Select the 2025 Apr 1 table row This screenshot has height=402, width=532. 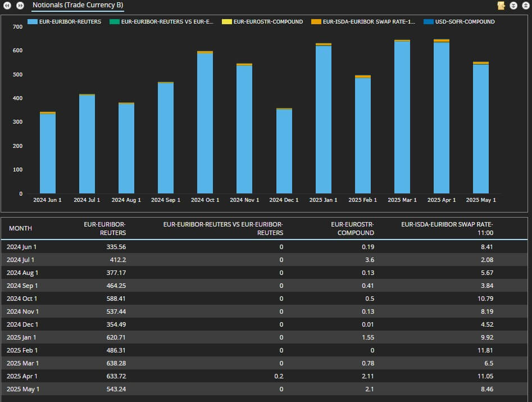(x=264, y=376)
